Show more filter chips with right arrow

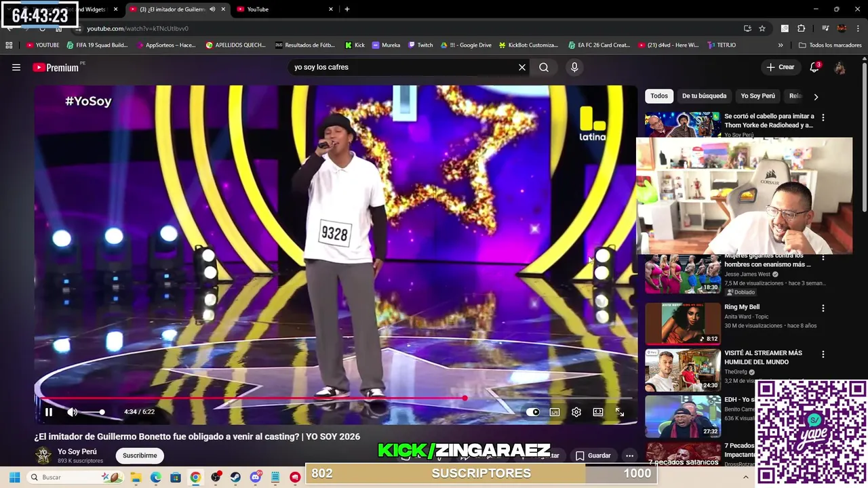(x=816, y=96)
